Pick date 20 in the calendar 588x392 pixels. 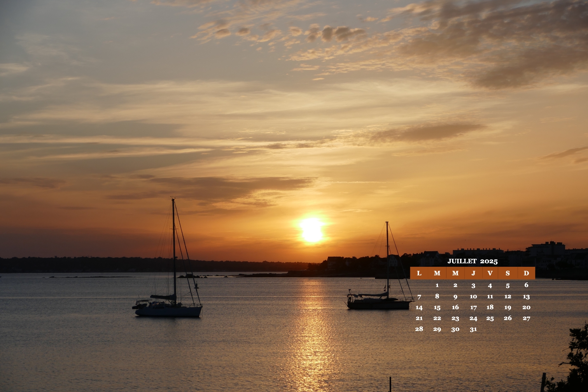pos(526,307)
